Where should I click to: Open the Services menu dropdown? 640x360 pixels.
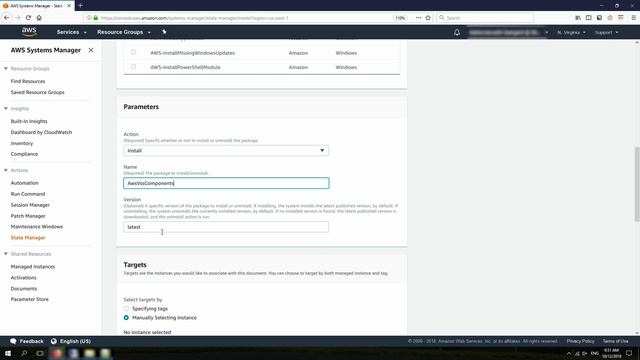tap(71, 32)
